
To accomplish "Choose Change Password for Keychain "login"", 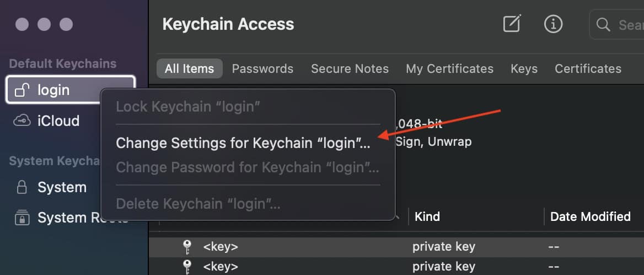I will tap(248, 167).
